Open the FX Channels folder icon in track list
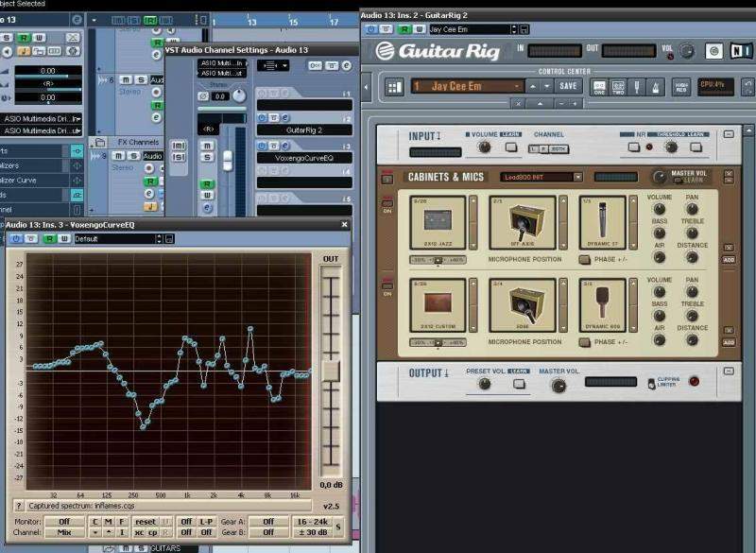The image size is (756, 553). coord(100,142)
